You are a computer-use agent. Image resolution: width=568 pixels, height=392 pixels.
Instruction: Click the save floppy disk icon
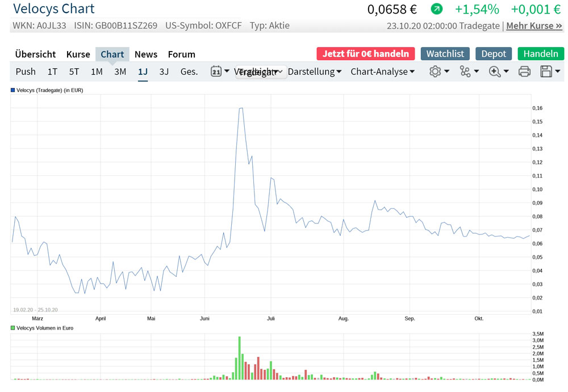coord(546,71)
